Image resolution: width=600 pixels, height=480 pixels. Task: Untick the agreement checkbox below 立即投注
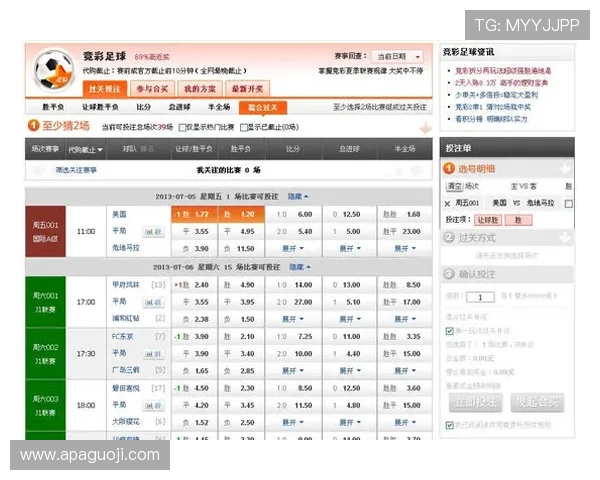(x=450, y=425)
